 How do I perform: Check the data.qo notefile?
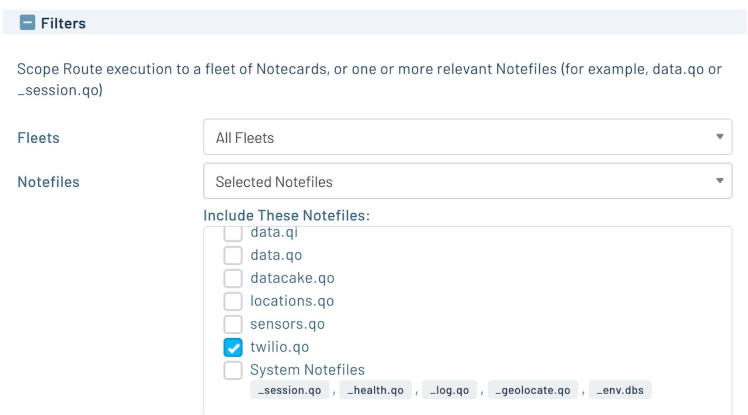(x=232, y=255)
